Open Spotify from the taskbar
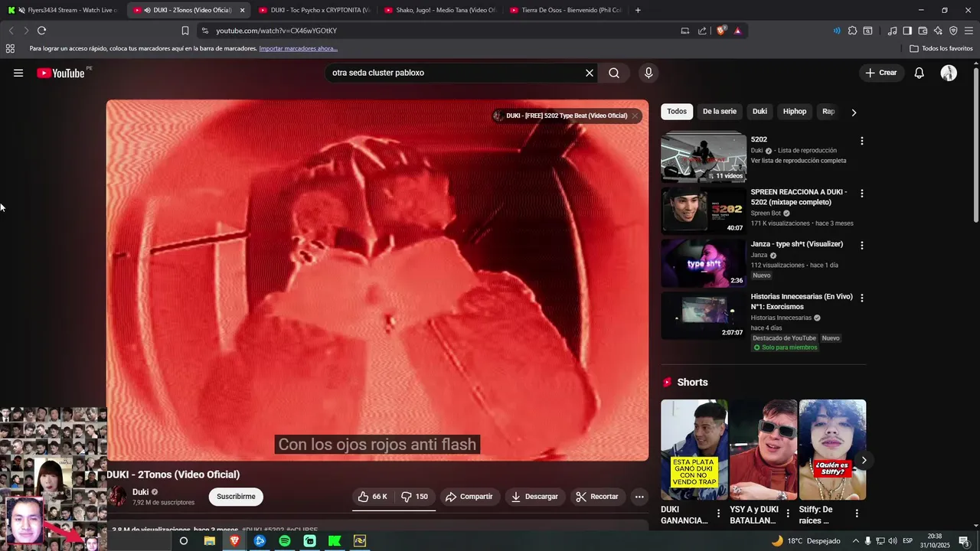The width and height of the screenshot is (980, 551). click(285, 541)
